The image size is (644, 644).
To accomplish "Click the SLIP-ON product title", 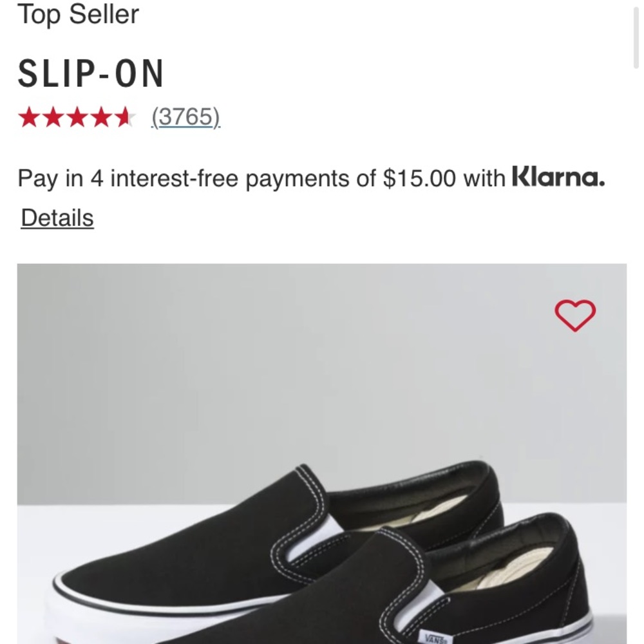I will click(91, 73).
